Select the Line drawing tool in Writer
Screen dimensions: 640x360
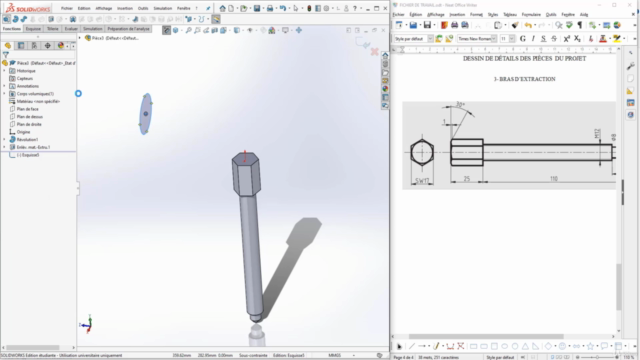pyautogui.click(x=412, y=346)
